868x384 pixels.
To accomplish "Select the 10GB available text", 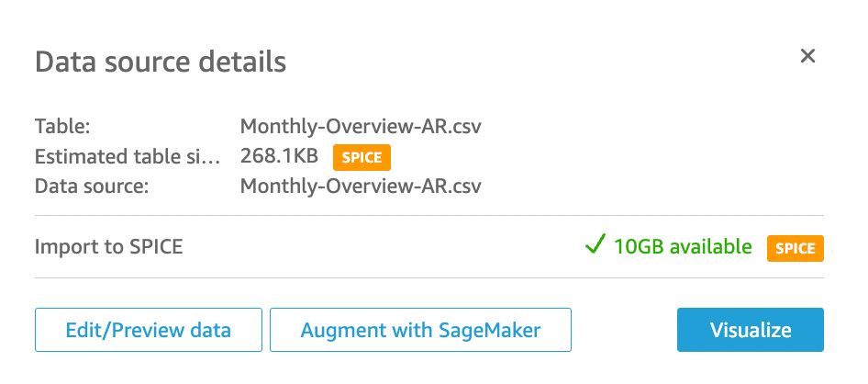I will tap(683, 247).
